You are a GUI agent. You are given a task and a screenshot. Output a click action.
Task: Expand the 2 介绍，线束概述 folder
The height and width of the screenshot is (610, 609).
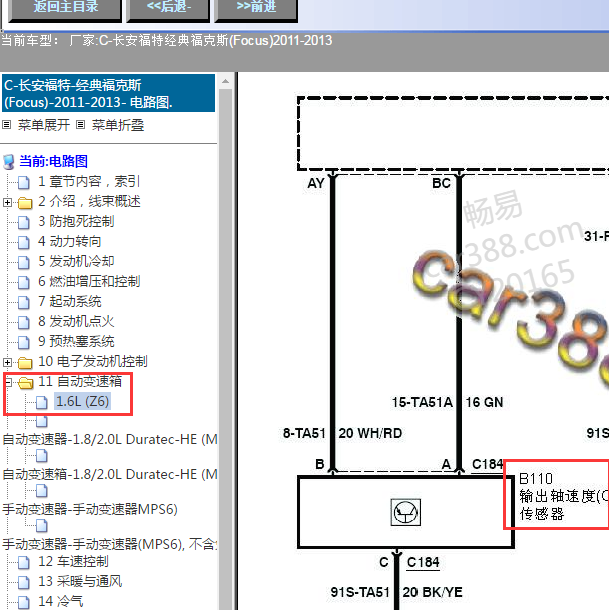[x=7, y=202]
